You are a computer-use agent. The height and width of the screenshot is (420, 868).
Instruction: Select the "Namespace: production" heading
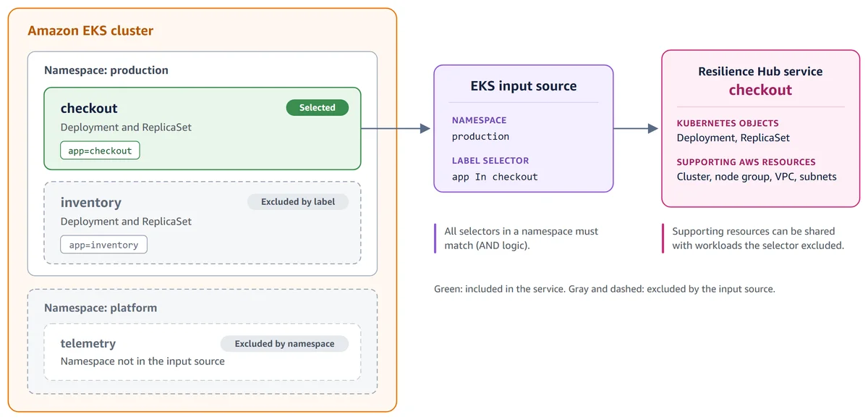point(106,70)
